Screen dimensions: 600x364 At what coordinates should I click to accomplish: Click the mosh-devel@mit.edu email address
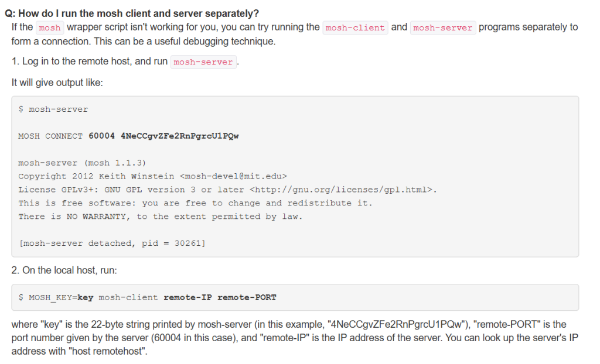(233, 176)
